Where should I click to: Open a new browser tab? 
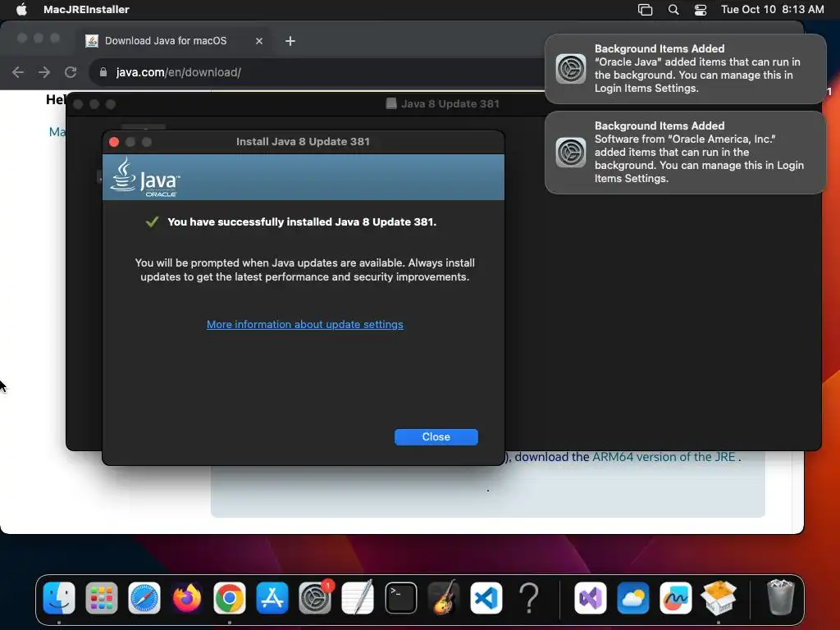point(290,41)
